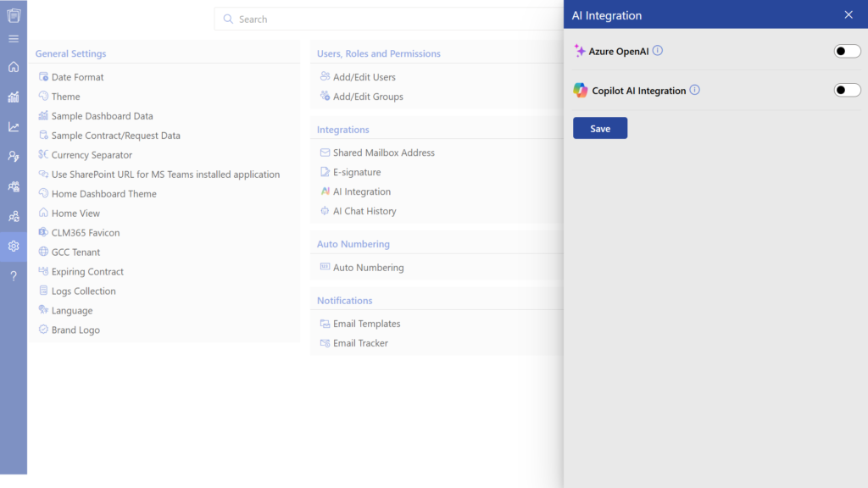Image resolution: width=868 pixels, height=488 pixels.
Task: Click the CLM365 logo icon at top
Action: 14,14
